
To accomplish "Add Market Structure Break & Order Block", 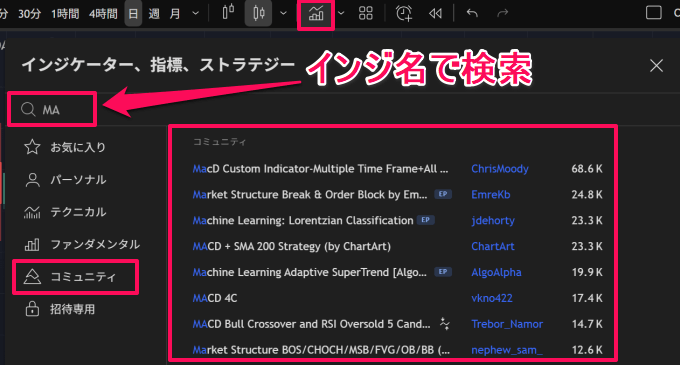I will (x=310, y=194).
